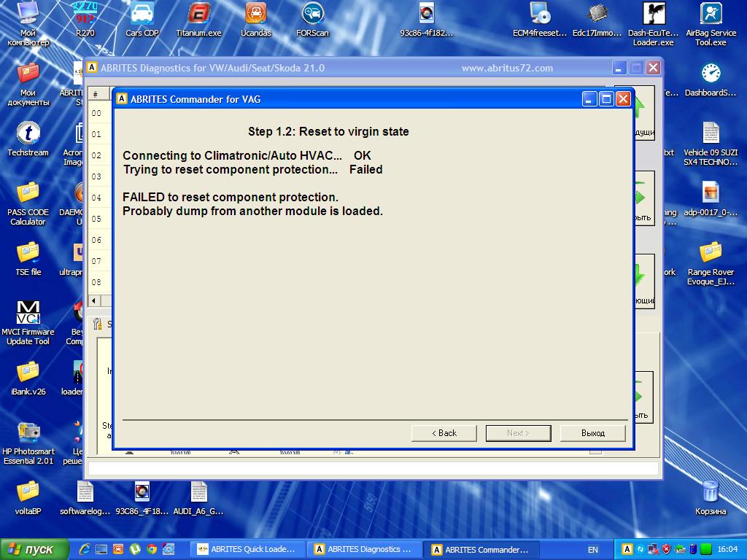This screenshot has width=747, height=560.
Task: Open the iBank.v26 folder icon
Action: pyautogui.click(x=28, y=378)
